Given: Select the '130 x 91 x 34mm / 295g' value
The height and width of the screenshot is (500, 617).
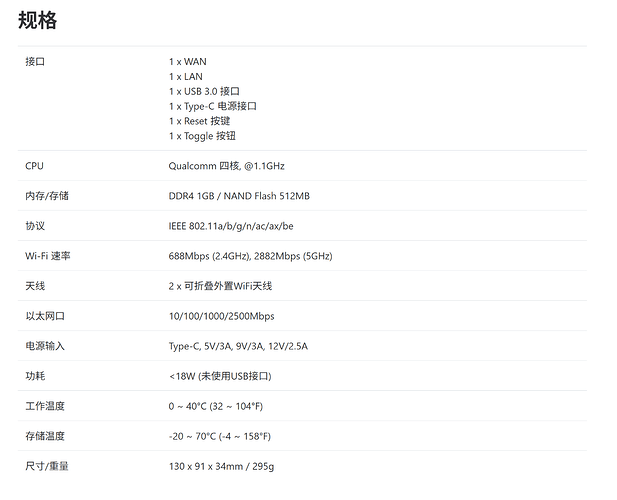Looking at the screenshot, I should (221, 466).
